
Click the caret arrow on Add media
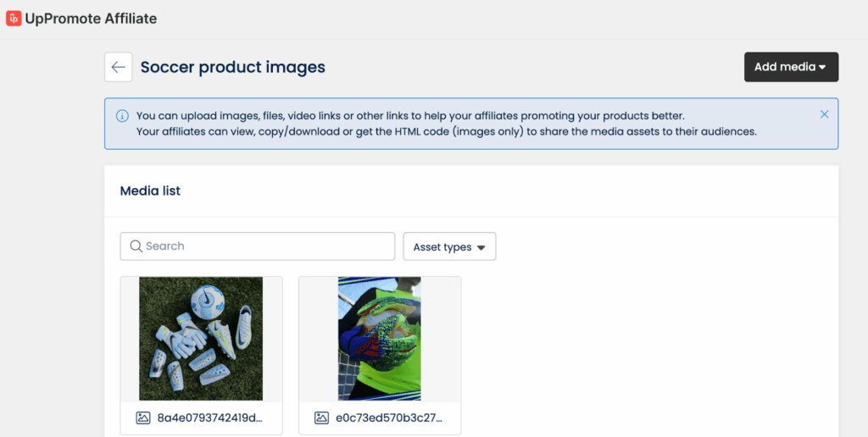tap(822, 68)
